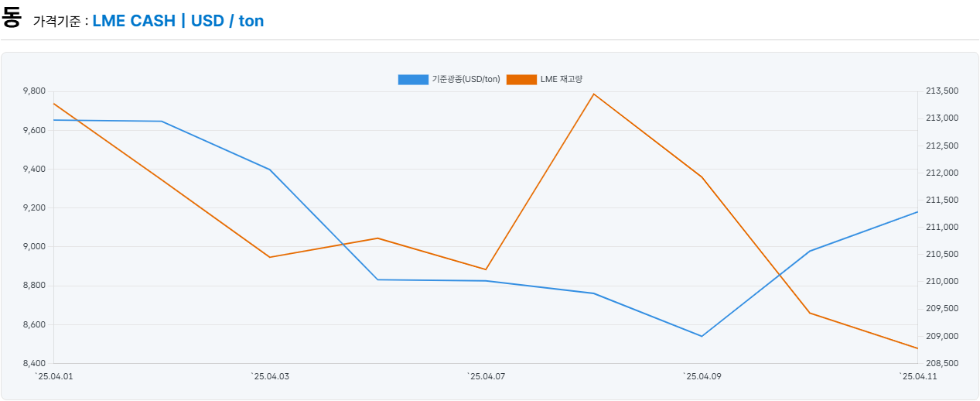This screenshot has height=401, width=980.
Task: Click the '25.04.03 x-axis date label
Action: tap(270, 376)
